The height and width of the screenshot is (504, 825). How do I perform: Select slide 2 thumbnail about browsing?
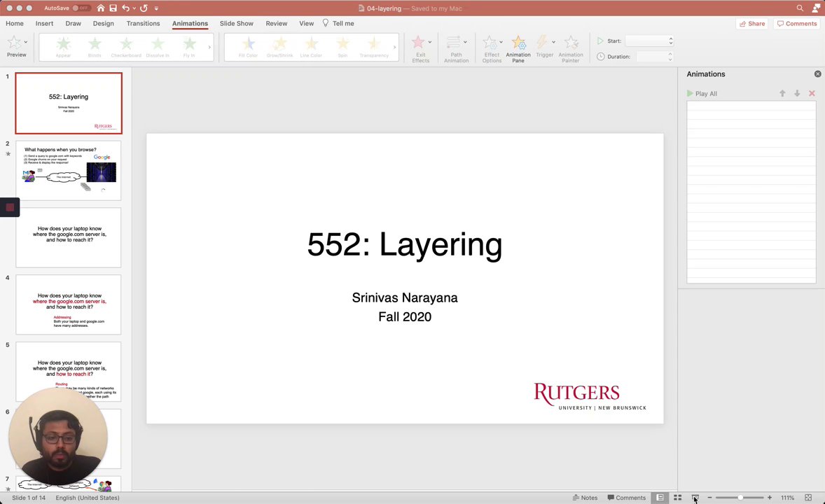point(69,171)
